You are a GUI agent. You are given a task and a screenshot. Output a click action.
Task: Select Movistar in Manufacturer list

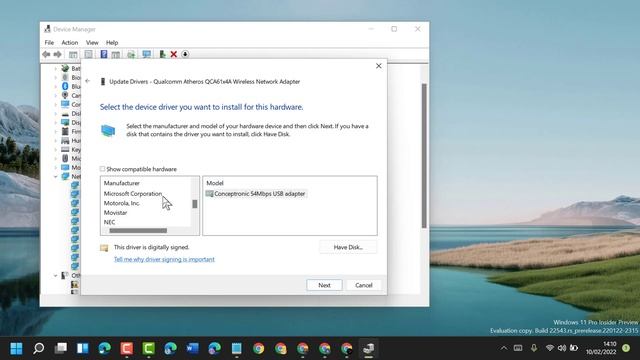coord(115,213)
